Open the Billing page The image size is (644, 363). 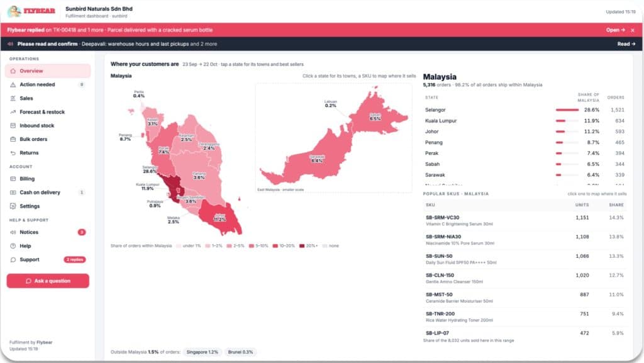[x=48, y=179]
